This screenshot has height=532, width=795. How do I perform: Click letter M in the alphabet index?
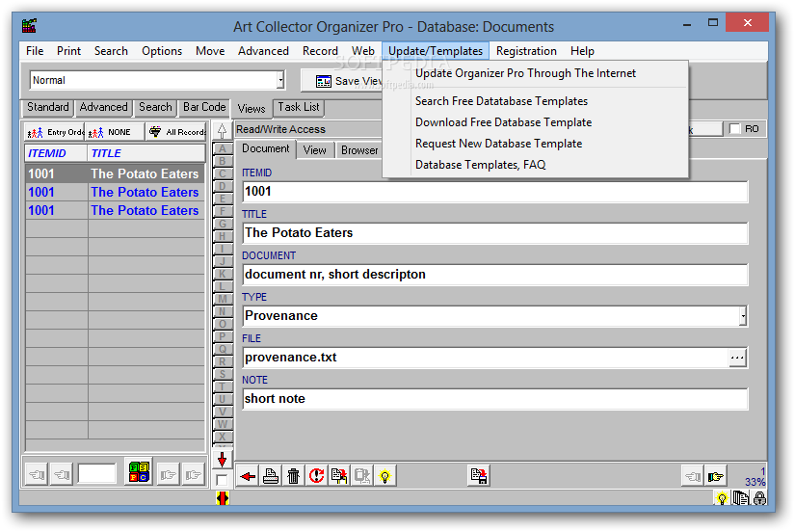(222, 299)
